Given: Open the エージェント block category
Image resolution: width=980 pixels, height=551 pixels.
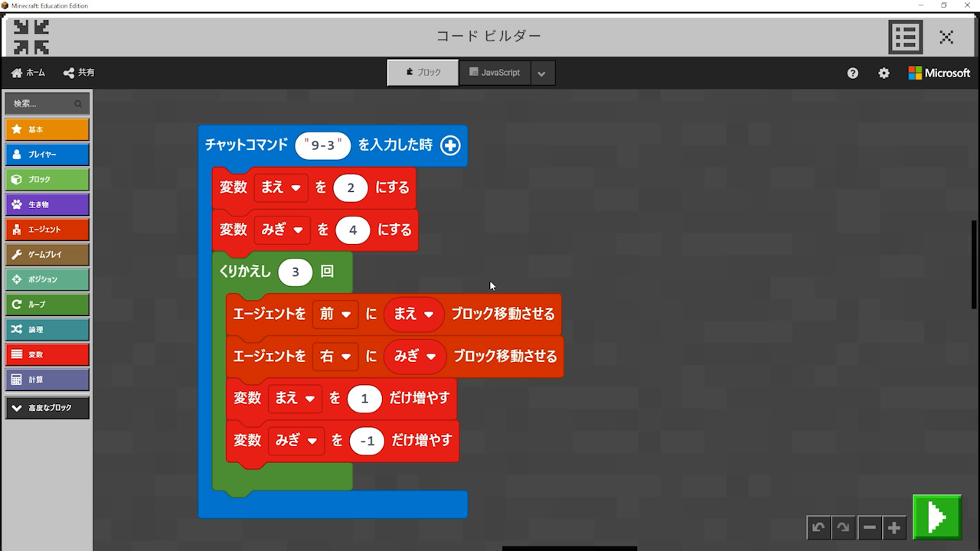Looking at the screenshot, I should pyautogui.click(x=47, y=230).
